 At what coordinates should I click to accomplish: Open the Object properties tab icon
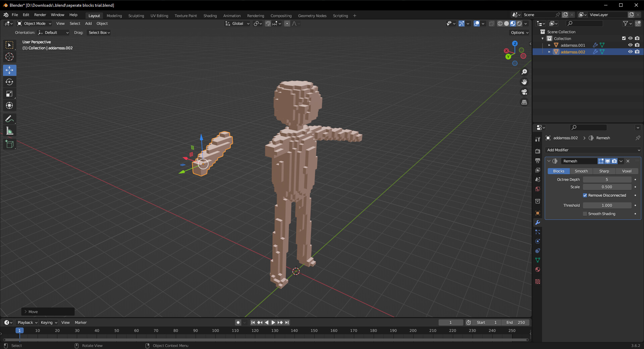(538, 213)
